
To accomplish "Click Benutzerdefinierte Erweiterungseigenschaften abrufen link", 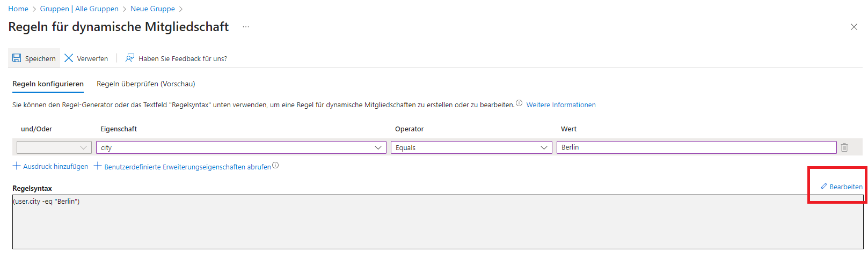I will coord(187,167).
